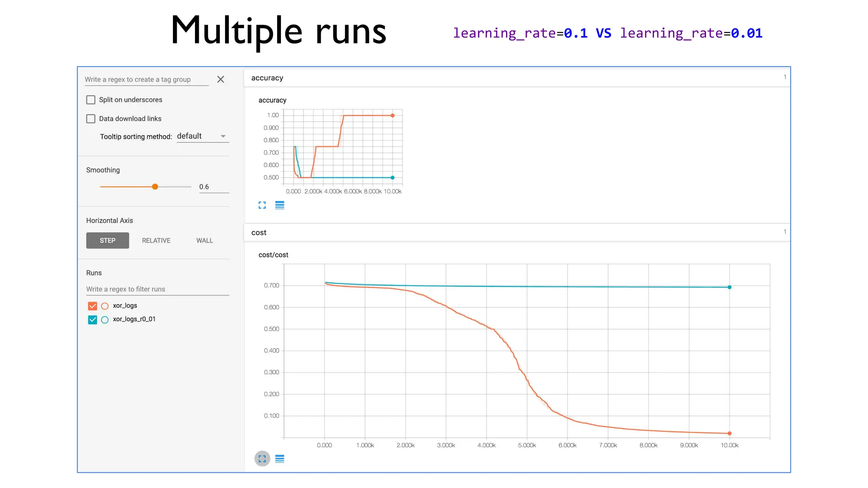Click the Smoothing slider handle
Viewport: 868px width, 488px height.
click(155, 187)
